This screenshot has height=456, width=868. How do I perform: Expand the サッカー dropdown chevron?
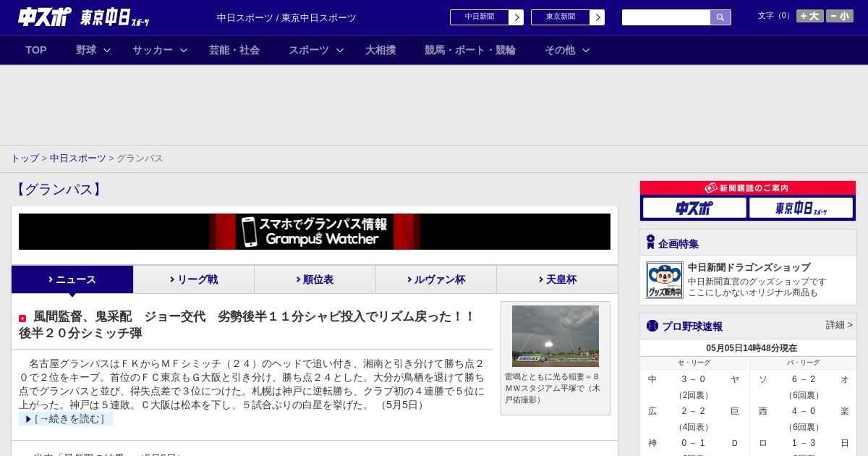[184, 50]
